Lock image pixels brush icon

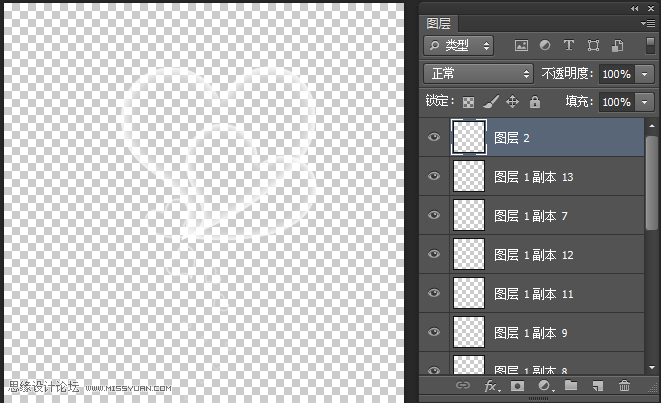(x=491, y=102)
